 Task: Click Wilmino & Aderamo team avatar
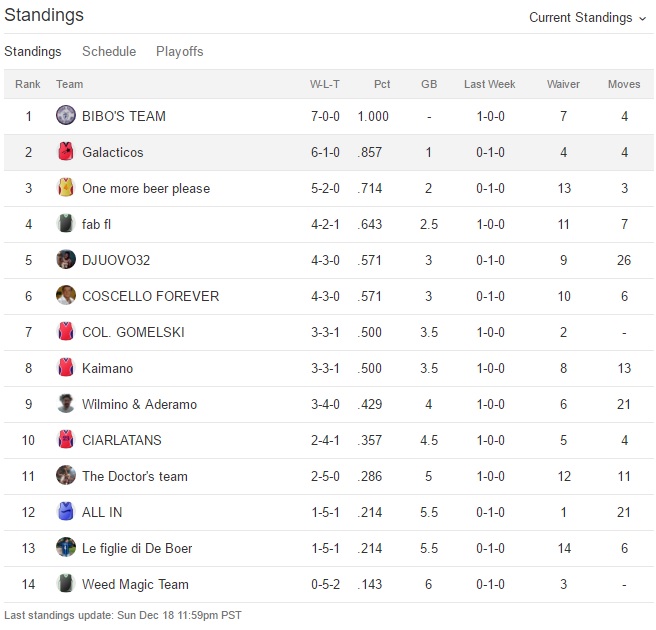(x=66, y=404)
